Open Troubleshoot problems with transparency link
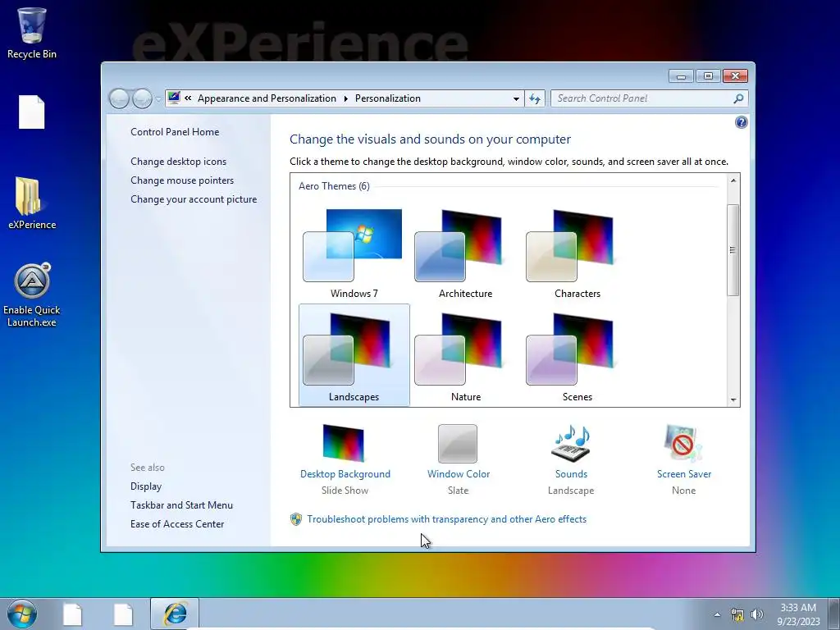Screen dimensions: 840x630 447,519
